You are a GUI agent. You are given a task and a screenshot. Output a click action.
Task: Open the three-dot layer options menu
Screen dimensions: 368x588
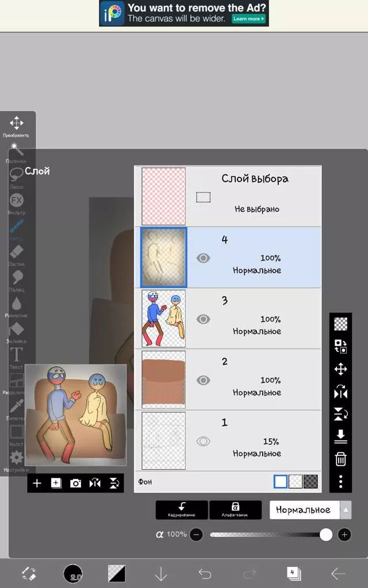(340, 482)
